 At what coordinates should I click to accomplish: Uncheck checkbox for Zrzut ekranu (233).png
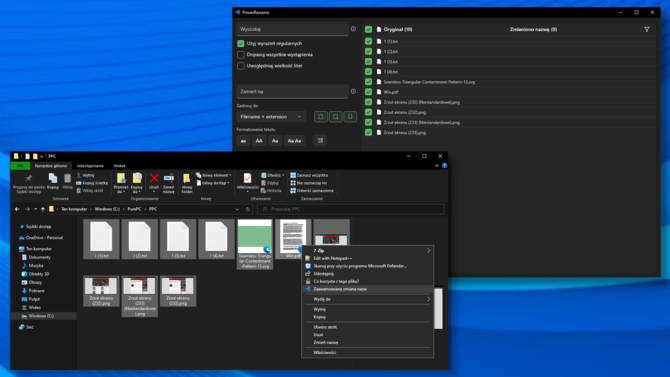(368, 133)
